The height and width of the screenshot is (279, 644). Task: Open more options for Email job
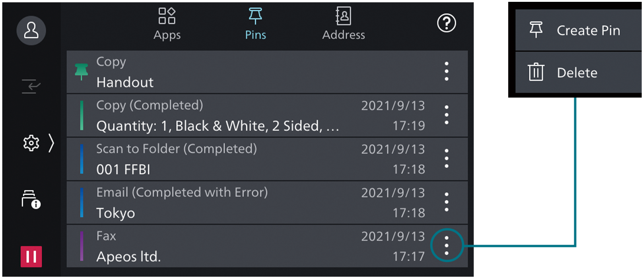[x=446, y=202]
